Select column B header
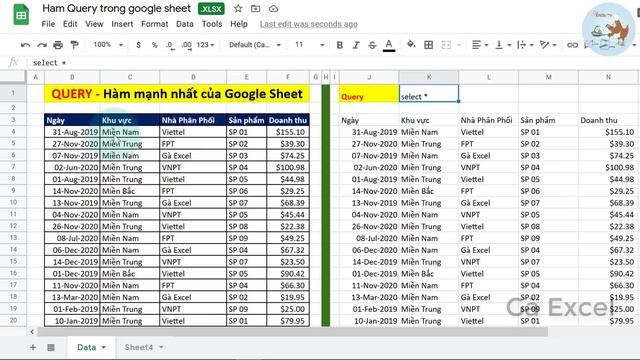This screenshot has width=640, height=360. click(x=72, y=77)
